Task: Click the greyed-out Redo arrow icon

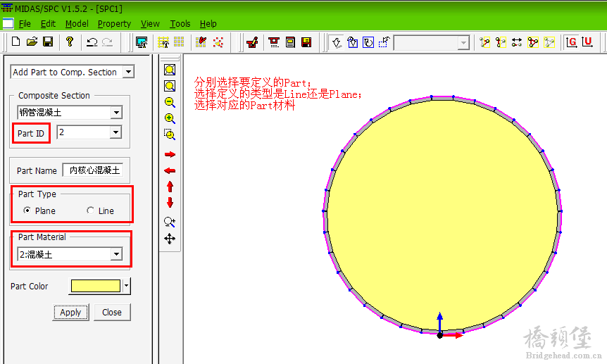Action: click(x=107, y=42)
